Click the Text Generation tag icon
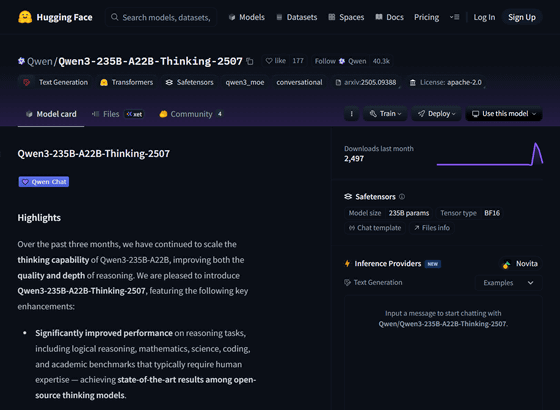This screenshot has width=560, height=410. 27,82
